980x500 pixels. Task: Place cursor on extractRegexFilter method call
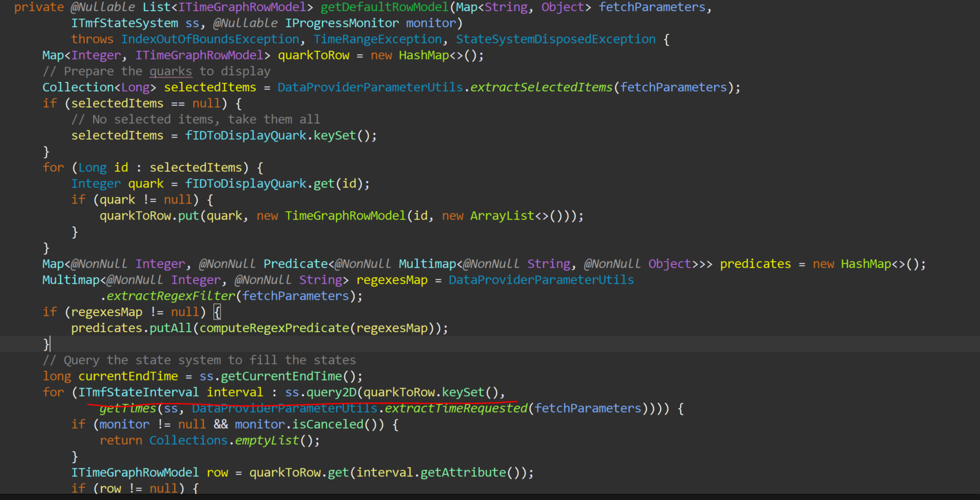pyautogui.click(x=171, y=296)
